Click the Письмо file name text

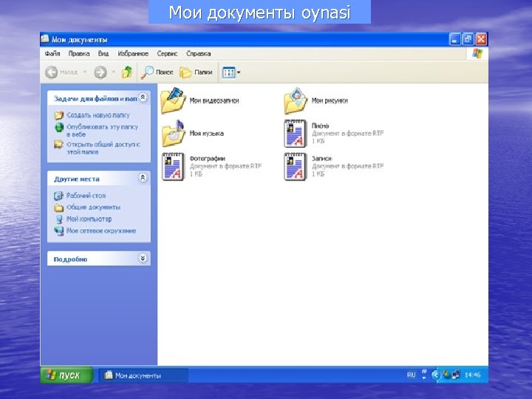pos(320,126)
